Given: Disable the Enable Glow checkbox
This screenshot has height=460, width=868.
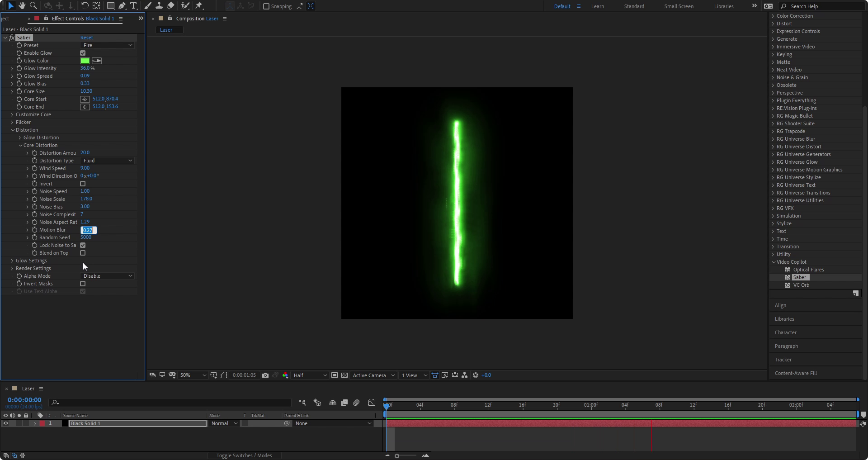Looking at the screenshot, I should tap(83, 53).
